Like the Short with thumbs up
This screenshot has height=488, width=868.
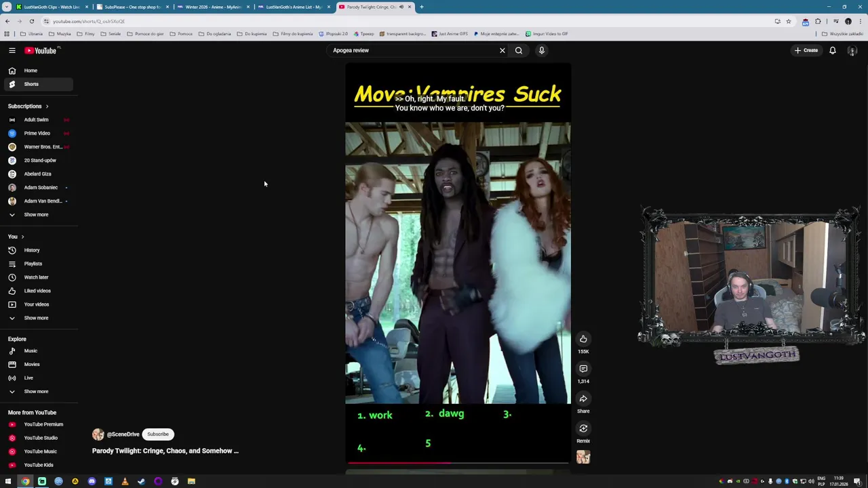point(583,339)
